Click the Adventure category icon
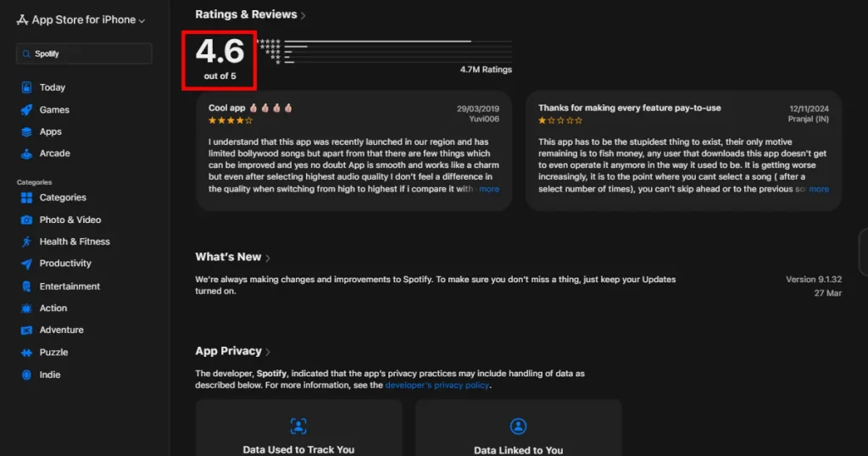This screenshot has height=456, width=868. (26, 331)
